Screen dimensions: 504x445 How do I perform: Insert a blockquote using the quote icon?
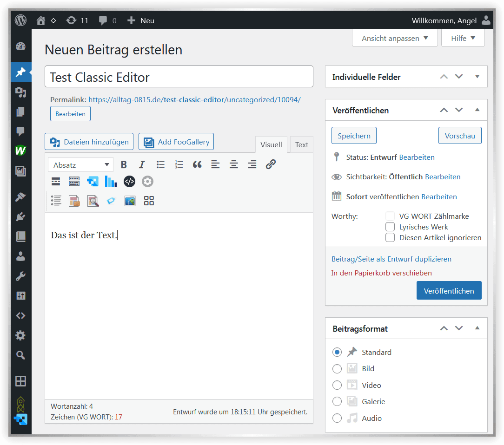pyautogui.click(x=197, y=164)
